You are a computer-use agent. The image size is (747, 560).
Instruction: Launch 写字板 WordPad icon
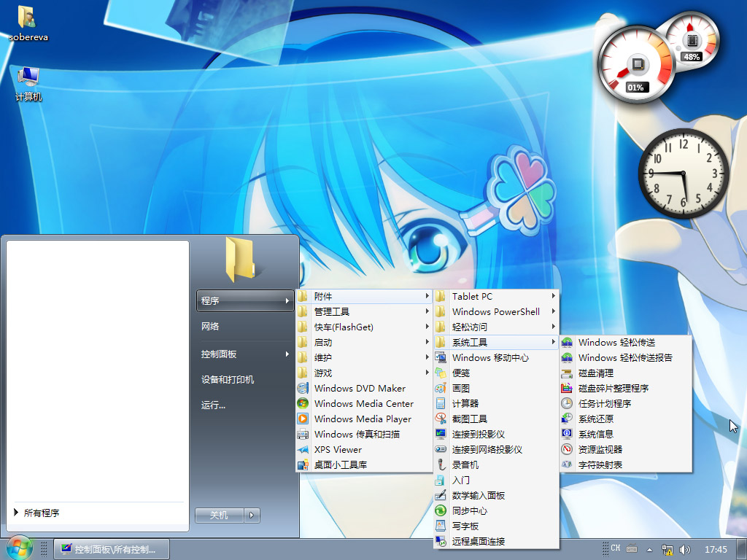[441, 526]
